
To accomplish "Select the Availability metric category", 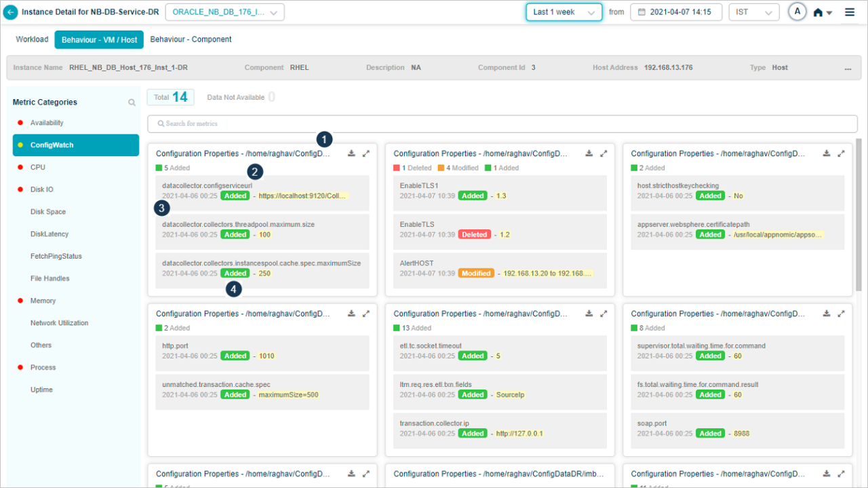I will [x=45, y=123].
